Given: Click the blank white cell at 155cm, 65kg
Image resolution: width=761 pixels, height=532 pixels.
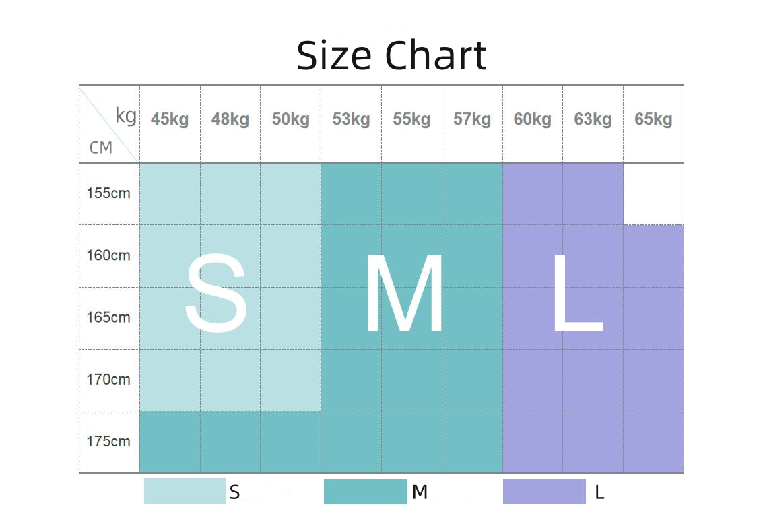Looking at the screenshot, I should [653, 194].
